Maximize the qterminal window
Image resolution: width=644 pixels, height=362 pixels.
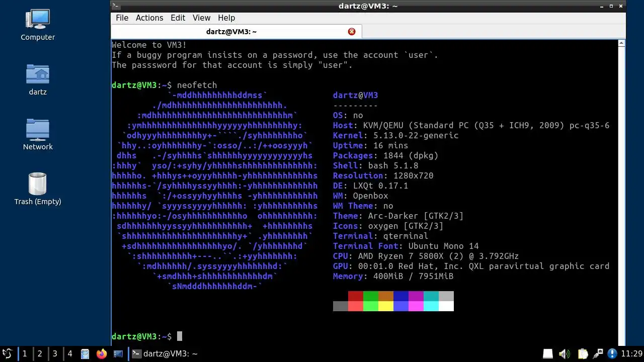click(611, 6)
